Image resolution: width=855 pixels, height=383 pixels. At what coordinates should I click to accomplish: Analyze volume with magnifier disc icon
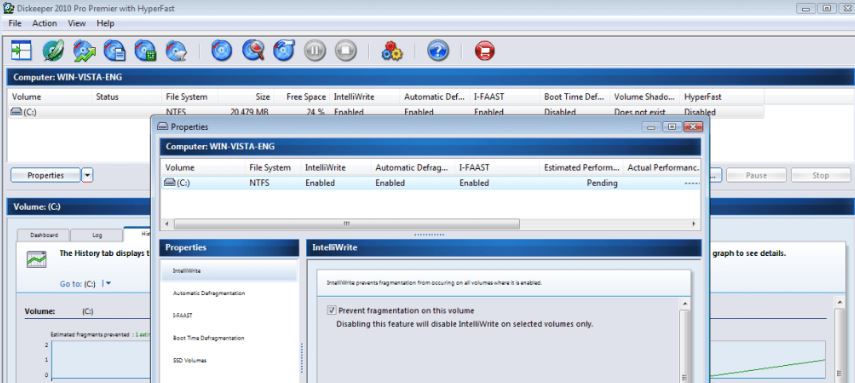[253, 51]
